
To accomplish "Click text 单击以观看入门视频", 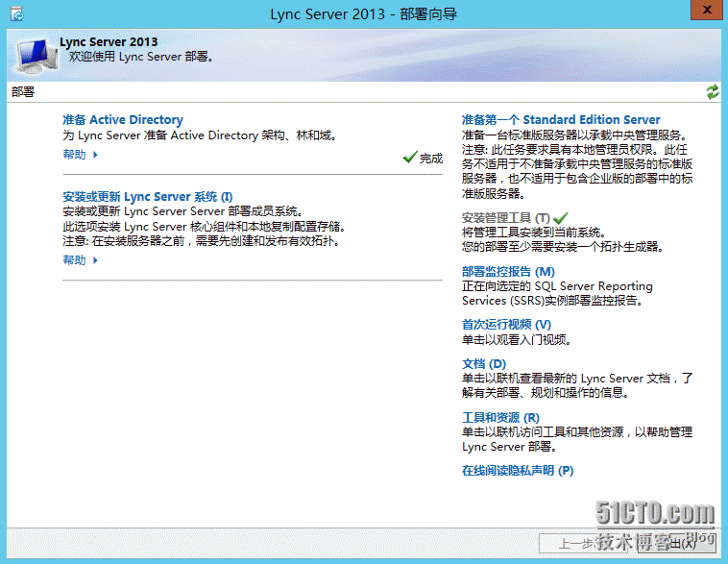I will point(517,340).
